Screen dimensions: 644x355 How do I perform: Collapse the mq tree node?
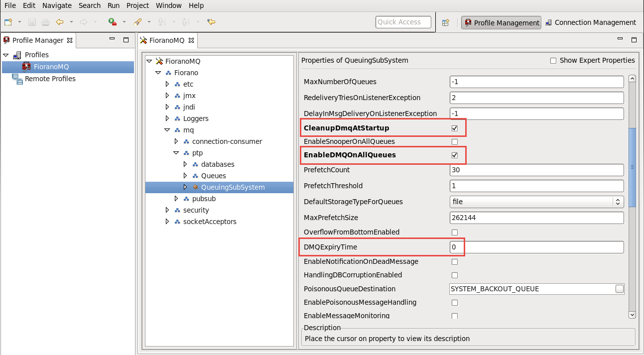(167, 130)
